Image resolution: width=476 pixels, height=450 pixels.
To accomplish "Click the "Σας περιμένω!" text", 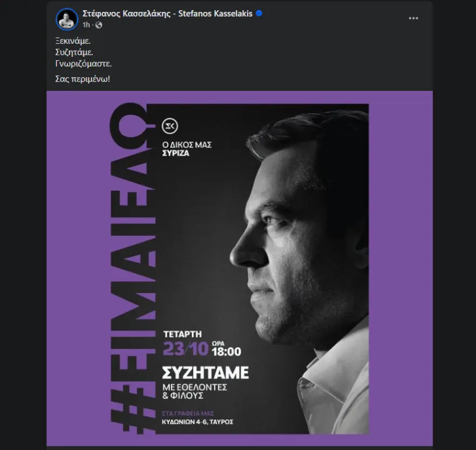I will coord(82,79).
